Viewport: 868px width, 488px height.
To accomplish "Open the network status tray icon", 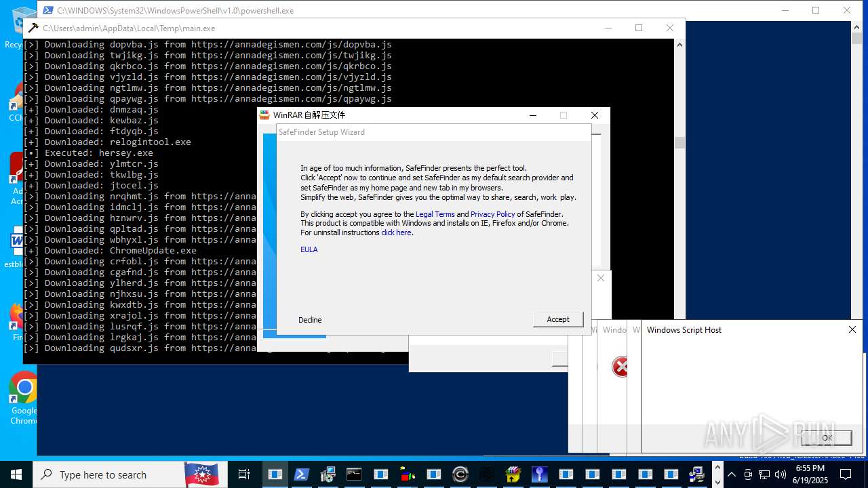I will click(764, 474).
